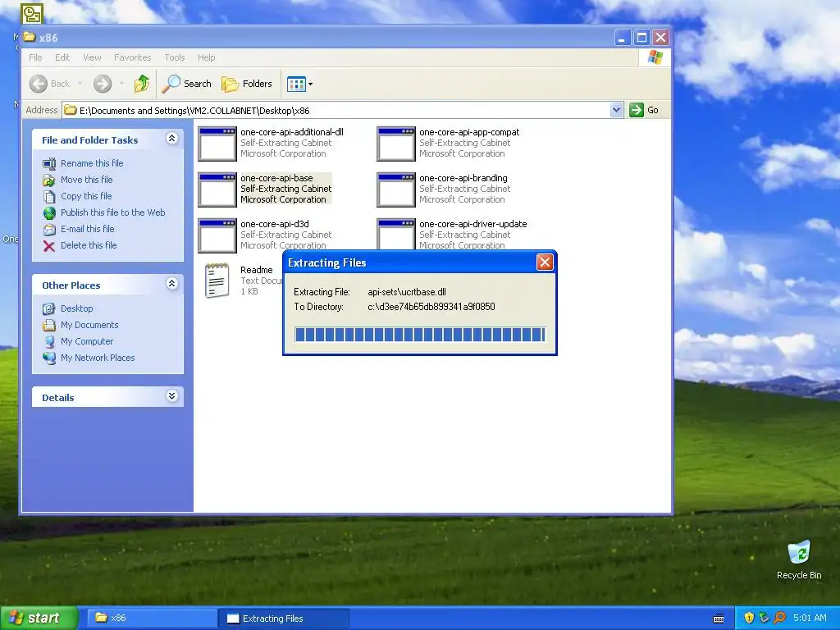840x630 pixels.
Task: Open the File menu
Action: tap(35, 57)
